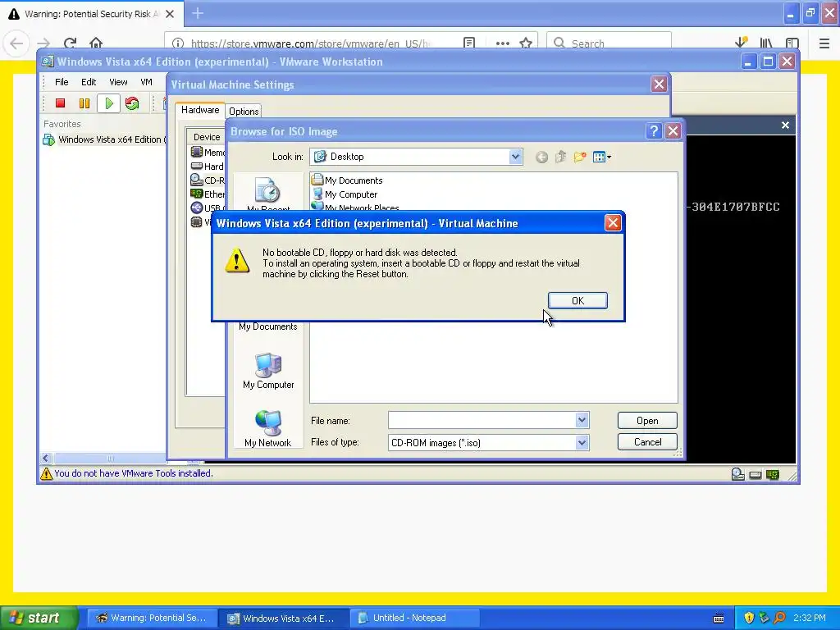
Task: Switch to the Options tab
Action: point(244,111)
